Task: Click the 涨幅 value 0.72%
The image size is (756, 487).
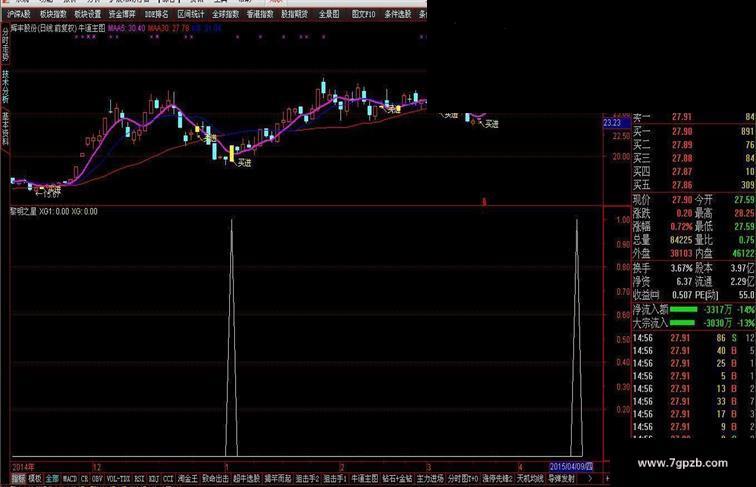Action: click(x=681, y=226)
